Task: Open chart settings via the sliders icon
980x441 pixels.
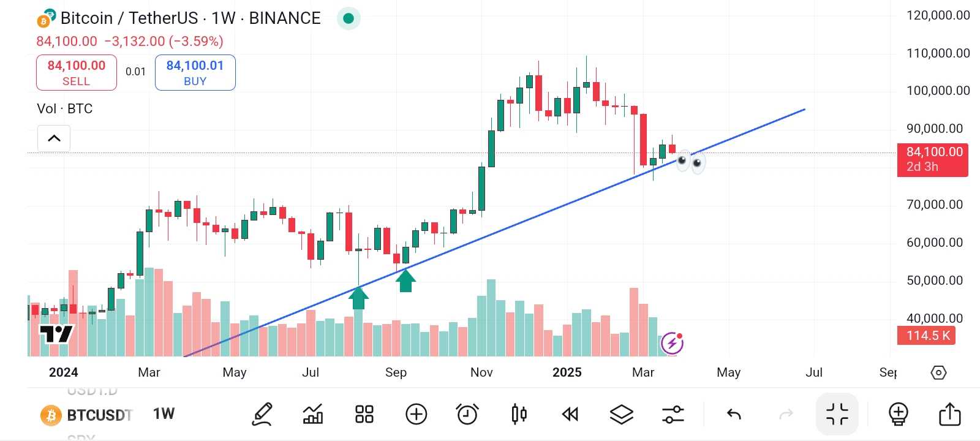Action: (673, 413)
